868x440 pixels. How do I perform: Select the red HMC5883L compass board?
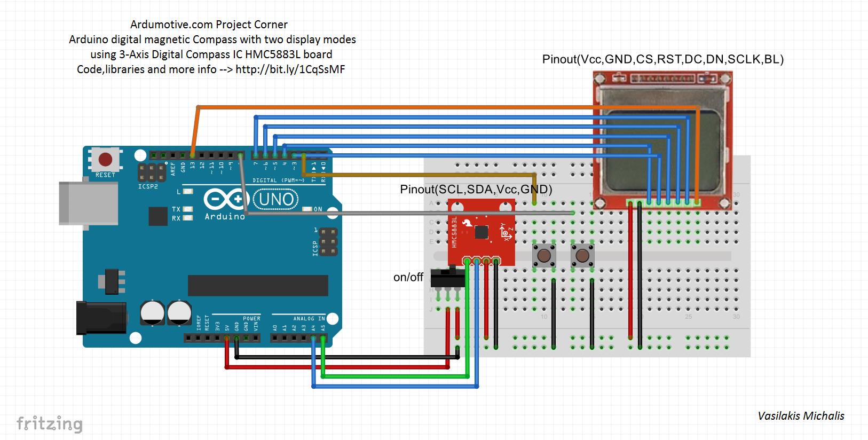tap(482, 232)
